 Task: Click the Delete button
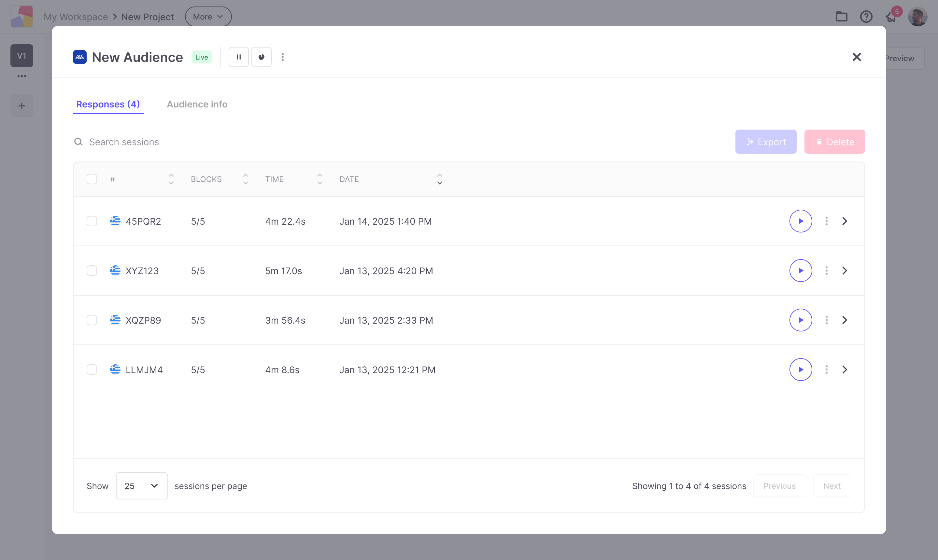pyautogui.click(x=834, y=142)
